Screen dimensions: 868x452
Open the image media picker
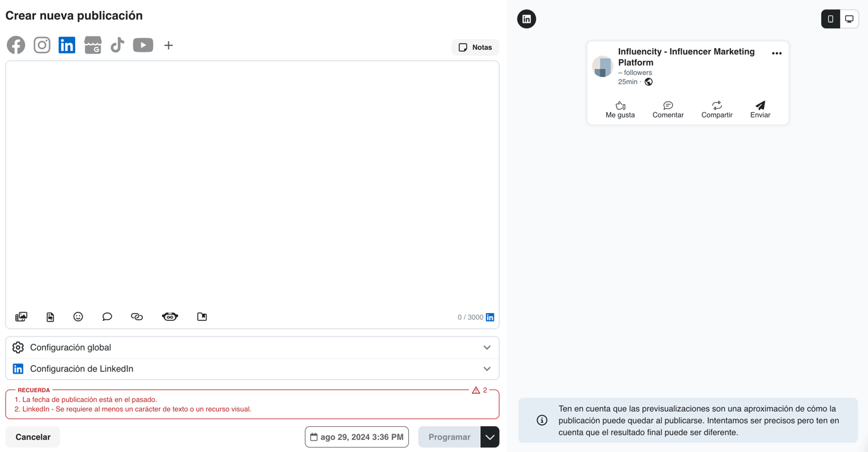pos(21,316)
